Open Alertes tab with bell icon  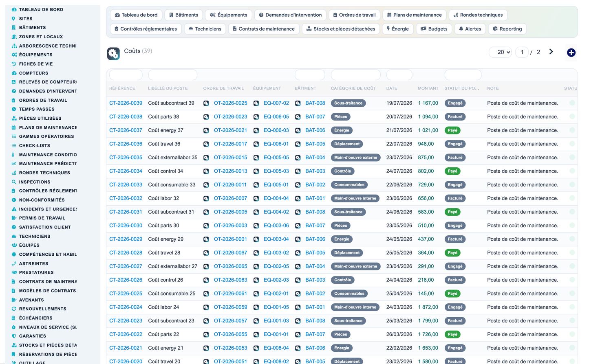point(470,29)
